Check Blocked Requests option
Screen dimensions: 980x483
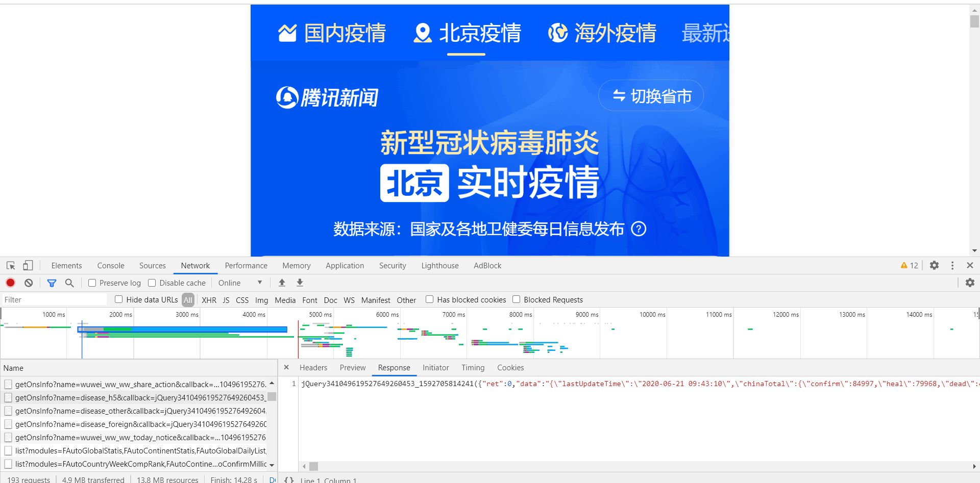click(517, 299)
